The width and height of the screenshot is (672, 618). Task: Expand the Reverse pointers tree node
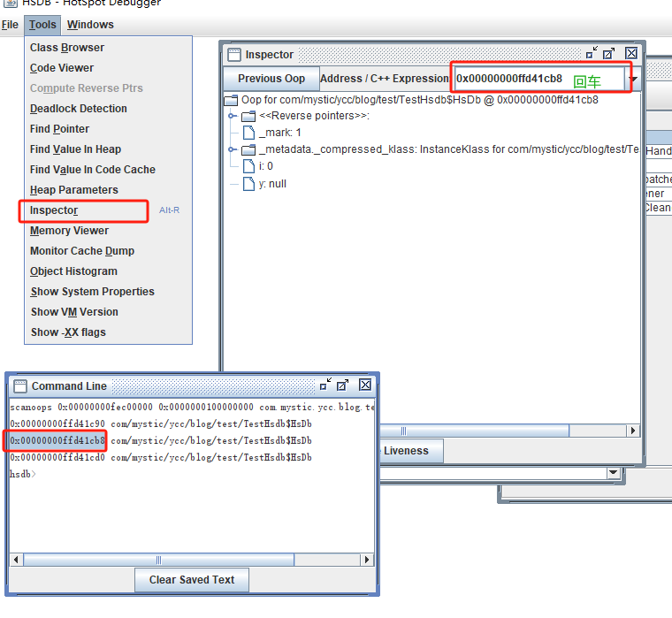232,116
